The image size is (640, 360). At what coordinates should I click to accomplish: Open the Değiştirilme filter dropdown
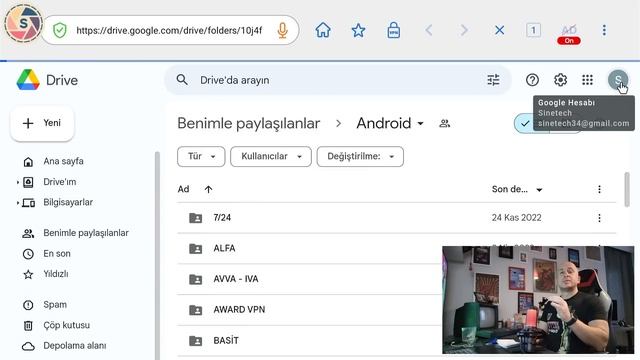(360, 156)
